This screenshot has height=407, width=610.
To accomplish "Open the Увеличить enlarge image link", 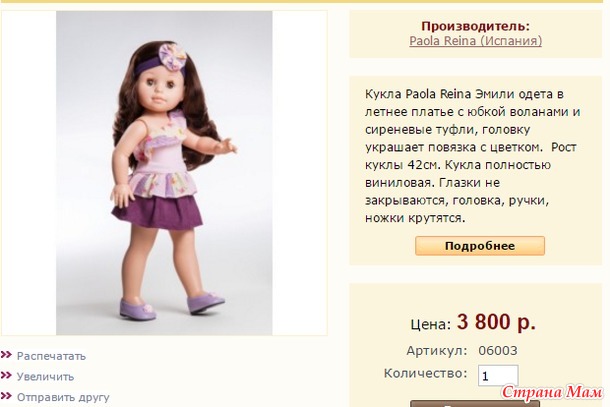I will tap(45, 377).
